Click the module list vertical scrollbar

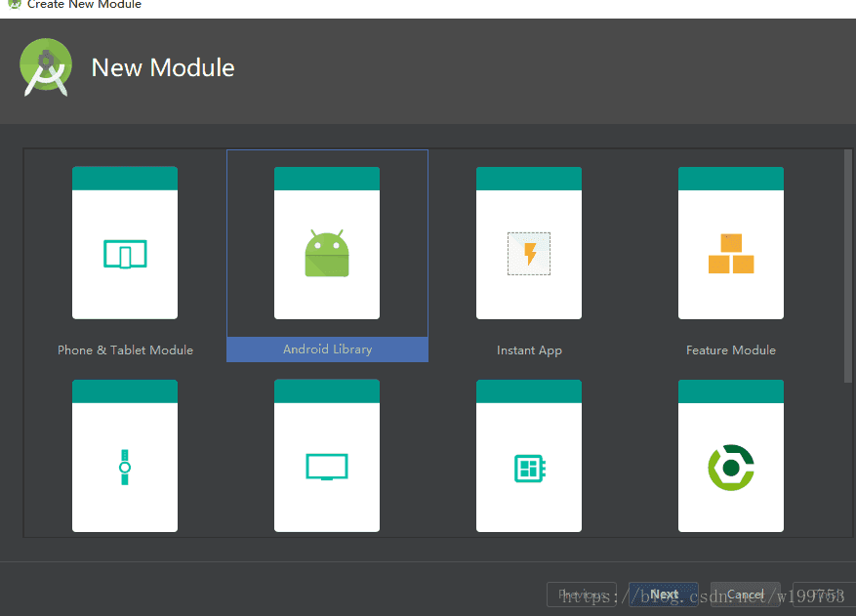coord(848,267)
